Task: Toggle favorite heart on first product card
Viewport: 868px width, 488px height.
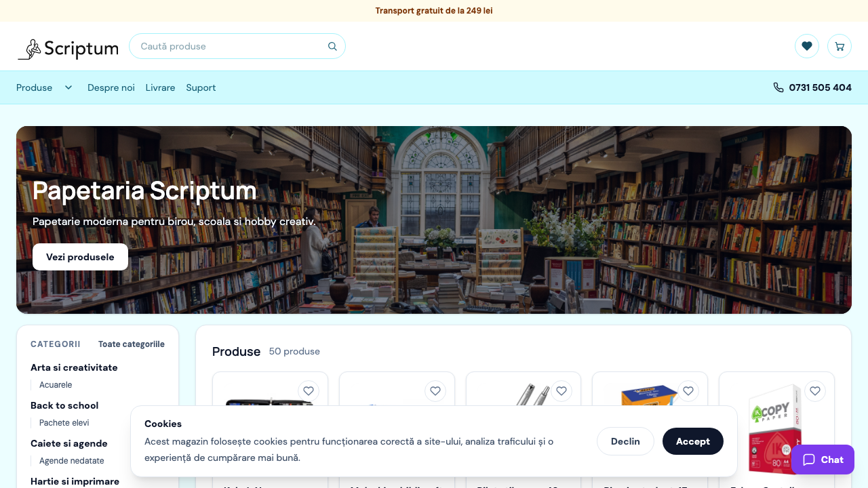Action: [x=309, y=391]
